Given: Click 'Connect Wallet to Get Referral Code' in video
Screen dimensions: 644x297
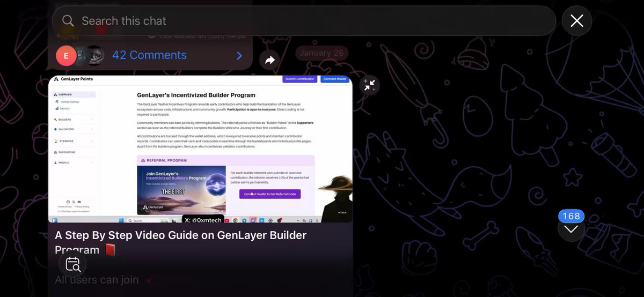Looking at the screenshot, I should click(270, 194).
